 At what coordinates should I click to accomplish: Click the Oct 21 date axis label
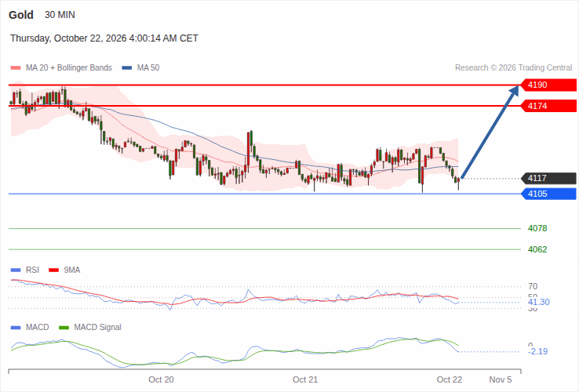[x=305, y=379]
